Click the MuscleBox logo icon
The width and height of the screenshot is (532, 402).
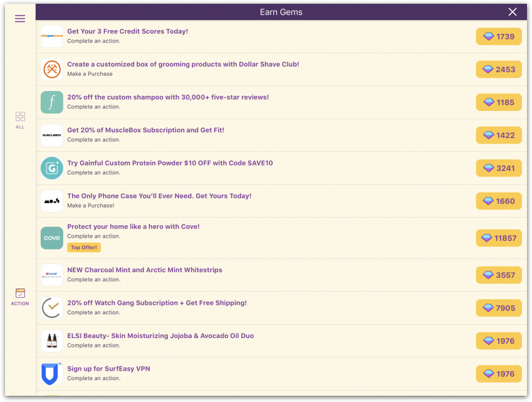tap(52, 135)
